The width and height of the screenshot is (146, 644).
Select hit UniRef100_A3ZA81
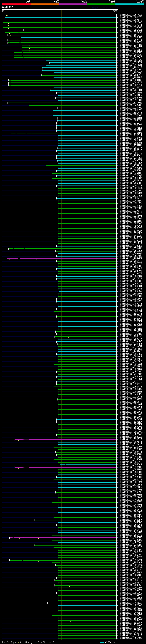tap(131, 309)
